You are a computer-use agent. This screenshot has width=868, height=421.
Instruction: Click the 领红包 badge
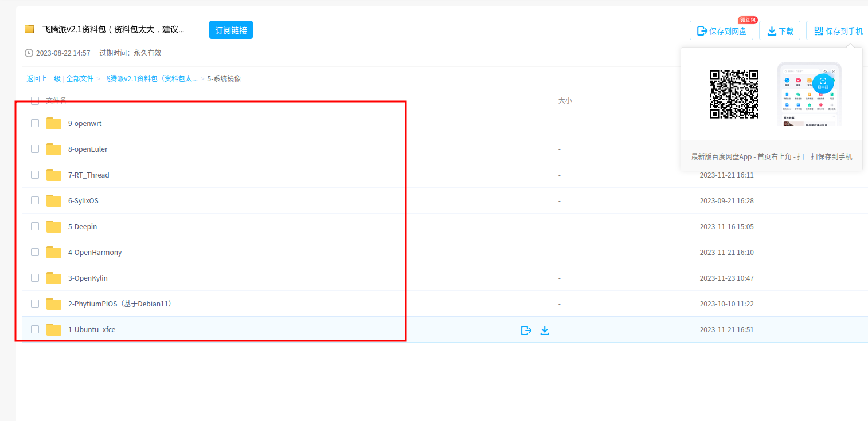coord(748,19)
